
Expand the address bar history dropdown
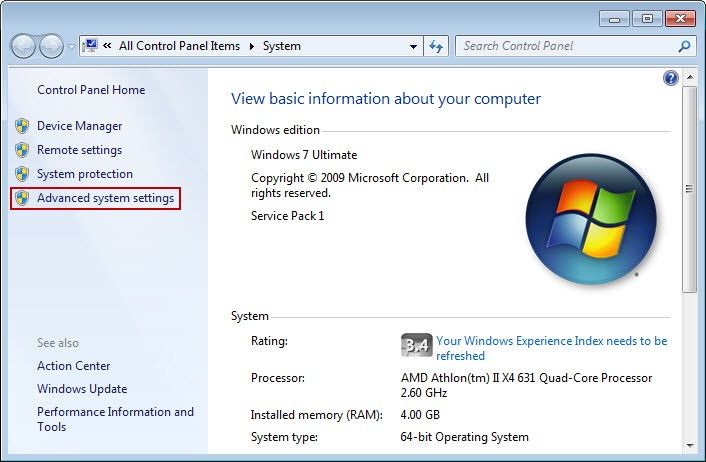tap(413, 46)
